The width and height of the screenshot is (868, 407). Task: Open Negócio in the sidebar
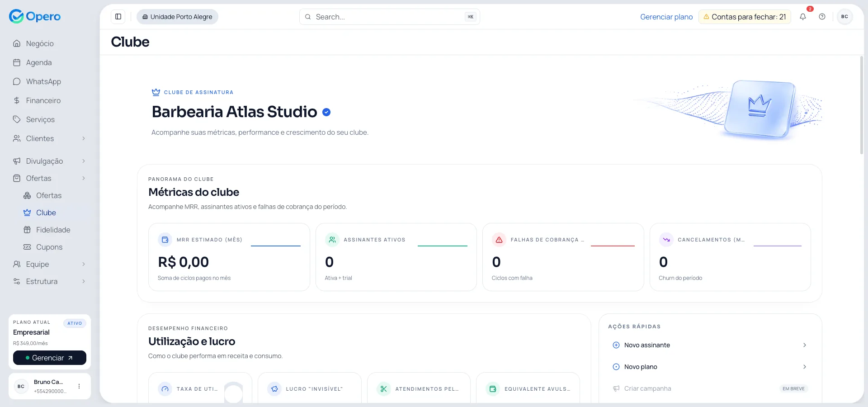click(x=50, y=43)
